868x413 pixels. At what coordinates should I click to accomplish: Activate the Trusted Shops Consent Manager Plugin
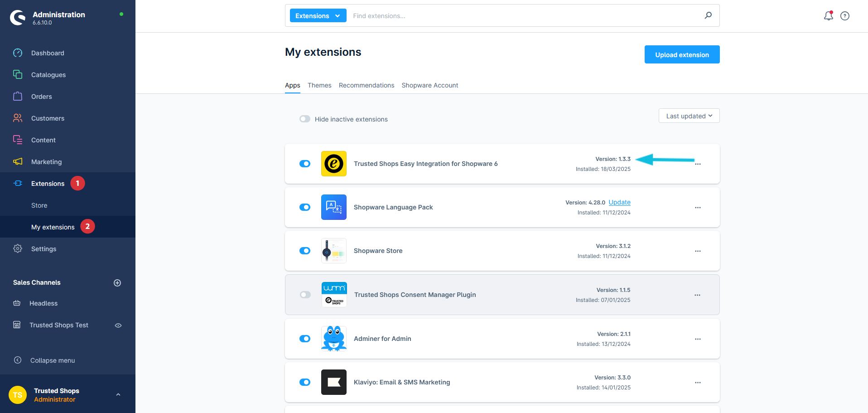pos(305,295)
